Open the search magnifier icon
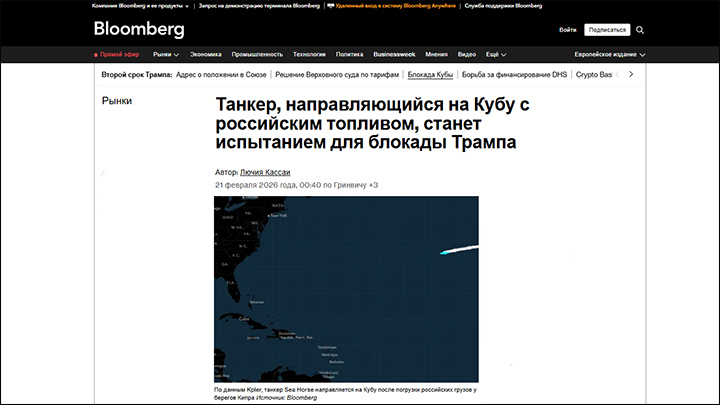This screenshot has width=720, height=405. [640, 30]
